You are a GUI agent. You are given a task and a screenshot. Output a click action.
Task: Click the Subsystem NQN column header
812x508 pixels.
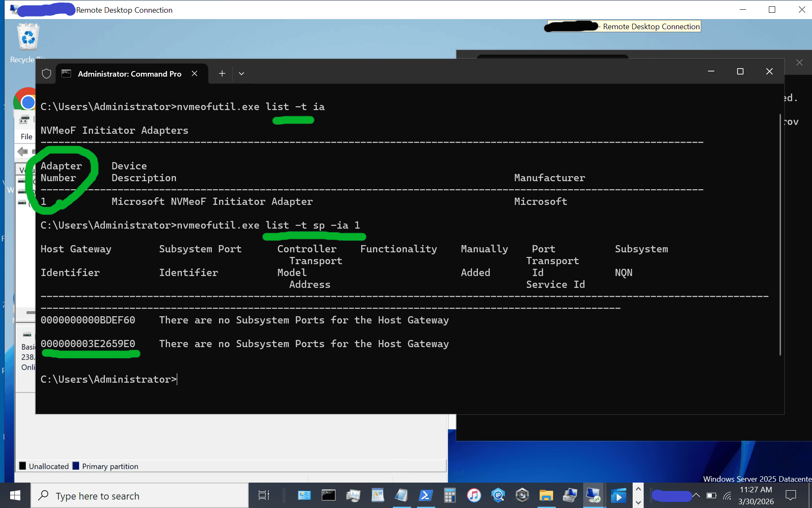642,261
